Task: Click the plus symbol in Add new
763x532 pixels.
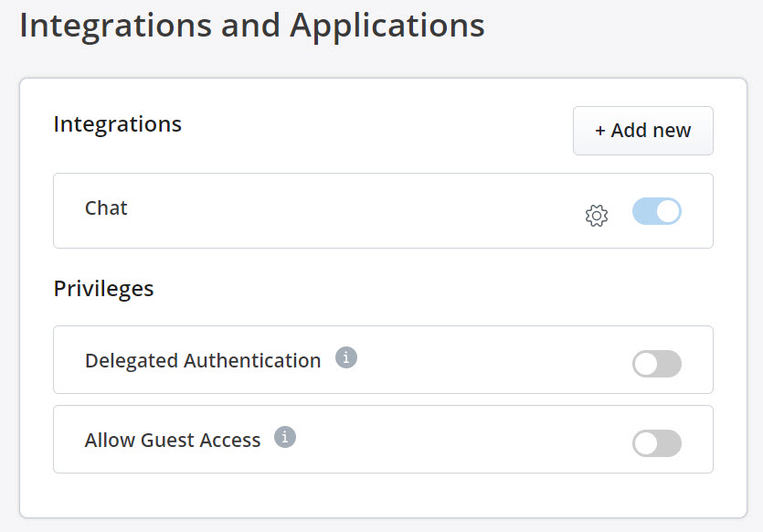Action: [599, 131]
